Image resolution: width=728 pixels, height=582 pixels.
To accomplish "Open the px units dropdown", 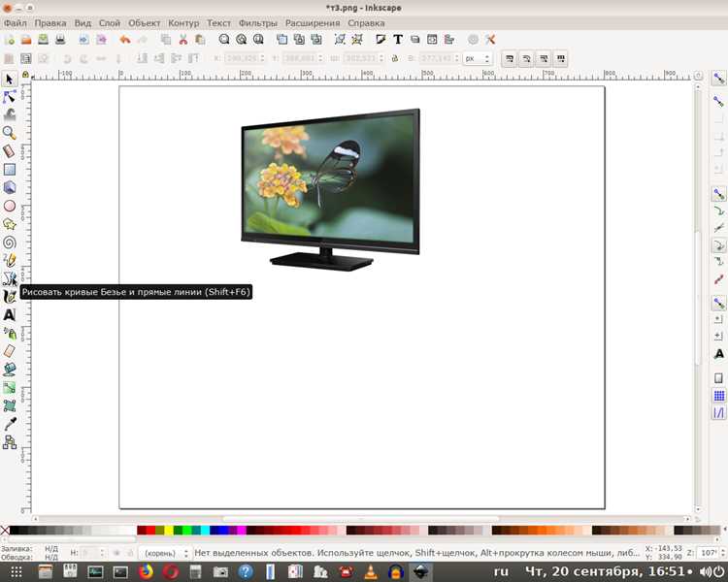I will pyautogui.click(x=477, y=58).
